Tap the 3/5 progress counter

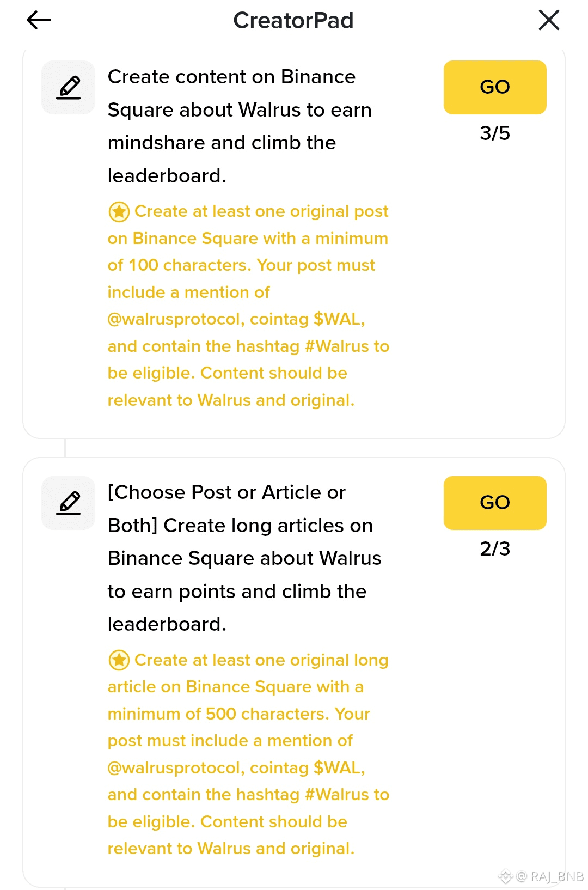494,133
